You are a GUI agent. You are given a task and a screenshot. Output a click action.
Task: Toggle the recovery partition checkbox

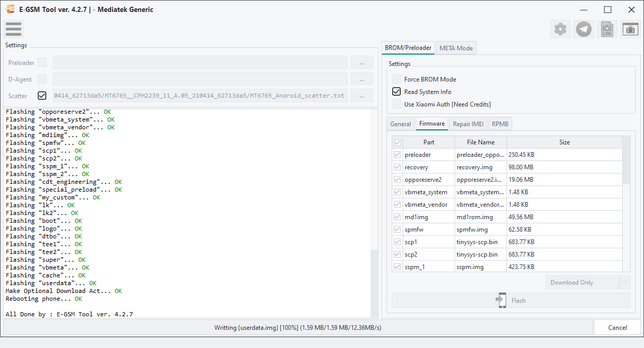398,167
